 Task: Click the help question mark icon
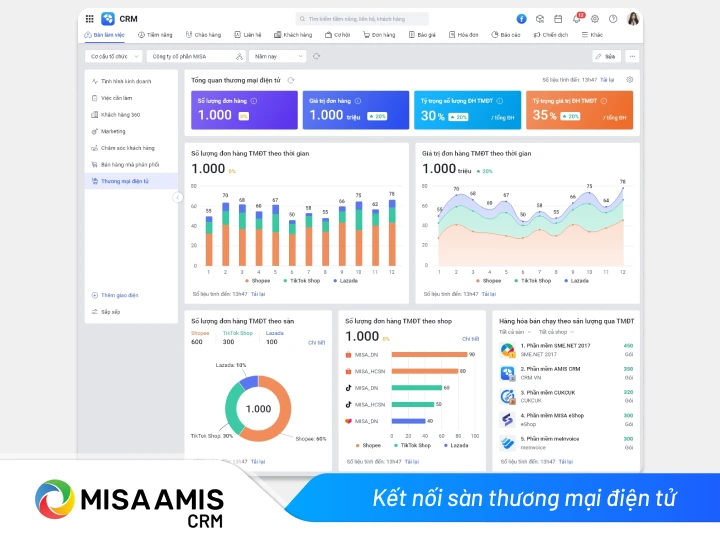pos(611,19)
